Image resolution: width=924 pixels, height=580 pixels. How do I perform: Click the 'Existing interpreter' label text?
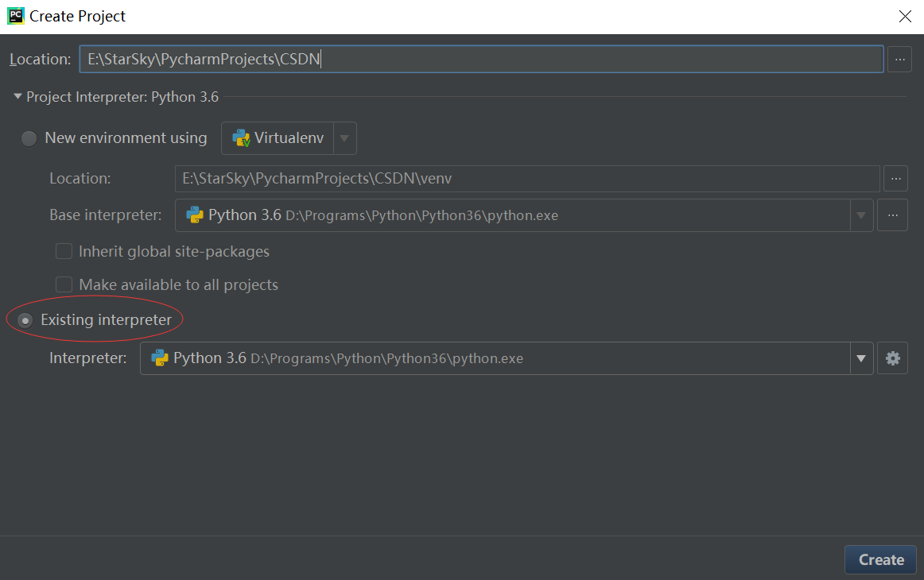pos(106,319)
